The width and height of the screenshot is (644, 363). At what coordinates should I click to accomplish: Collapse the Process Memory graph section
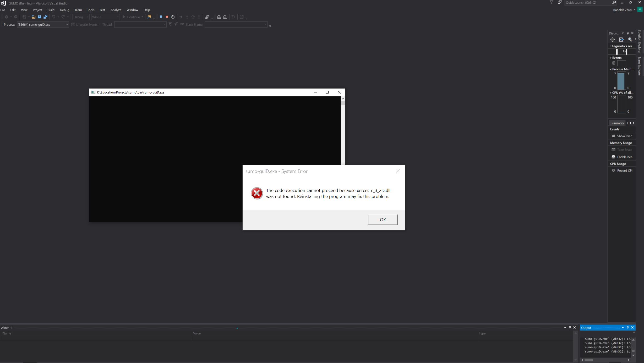click(x=610, y=69)
